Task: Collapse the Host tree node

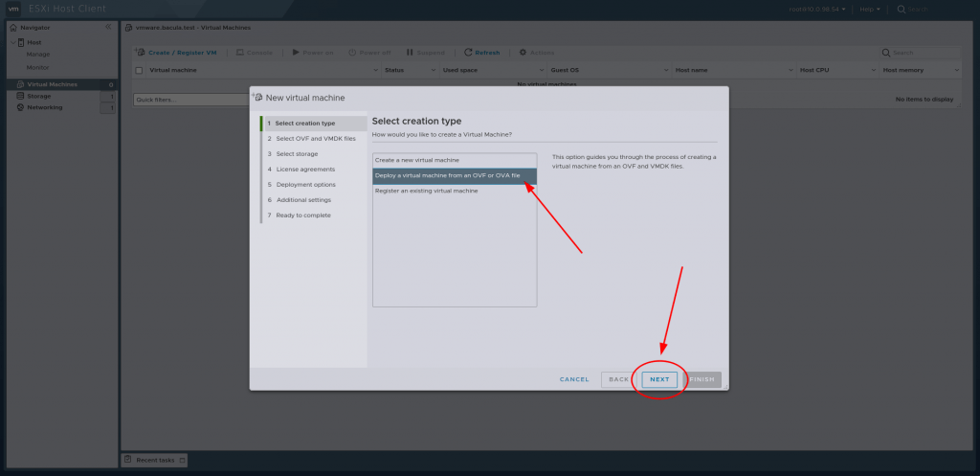Action: pyautogui.click(x=11, y=42)
